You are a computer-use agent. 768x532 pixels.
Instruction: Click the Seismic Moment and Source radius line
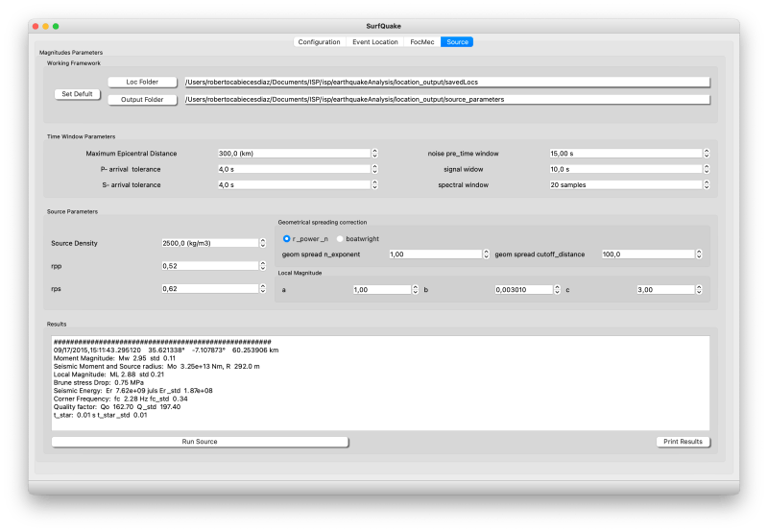coord(156,367)
